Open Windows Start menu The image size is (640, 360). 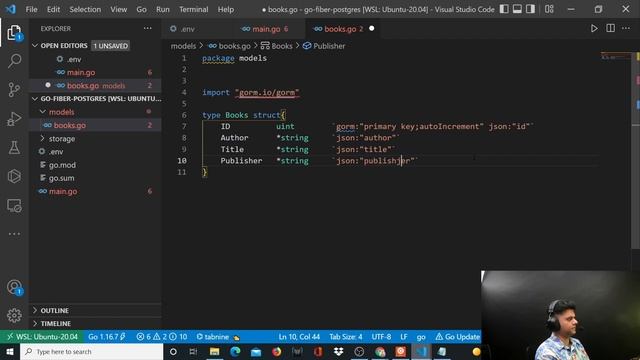10,351
